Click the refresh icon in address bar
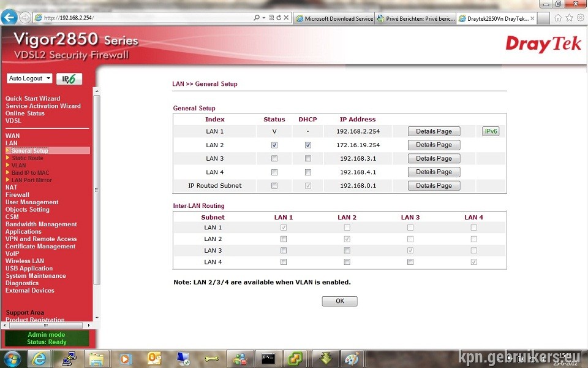Image resolution: width=588 pixels, height=368 pixels. [x=279, y=18]
